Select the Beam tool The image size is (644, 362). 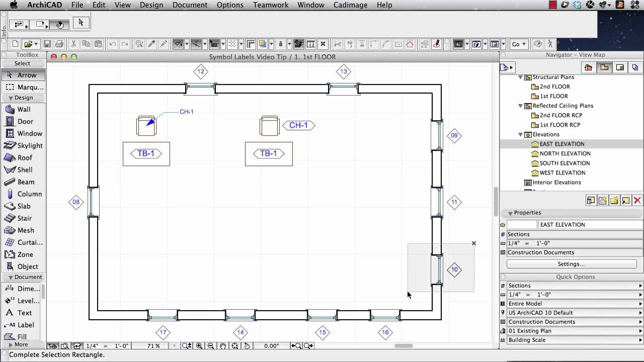tap(23, 182)
